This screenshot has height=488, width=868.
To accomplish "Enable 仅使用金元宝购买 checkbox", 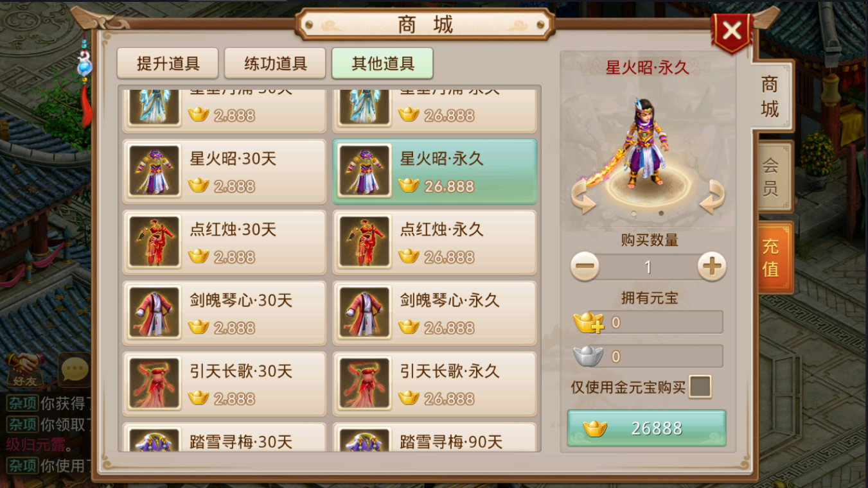I will point(700,387).
